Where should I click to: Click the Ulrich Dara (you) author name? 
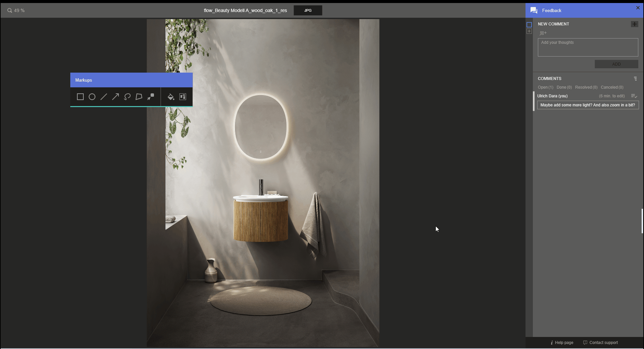[552, 96]
